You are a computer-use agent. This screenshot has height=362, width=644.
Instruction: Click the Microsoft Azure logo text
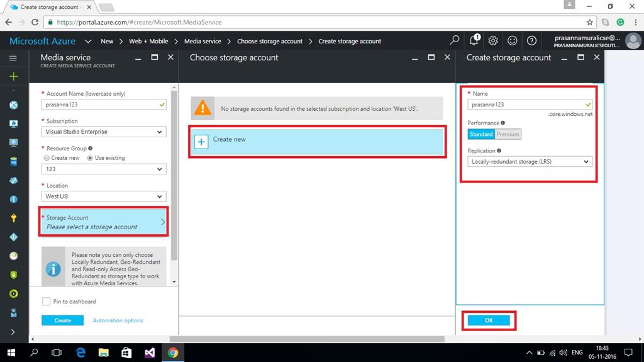coord(42,41)
